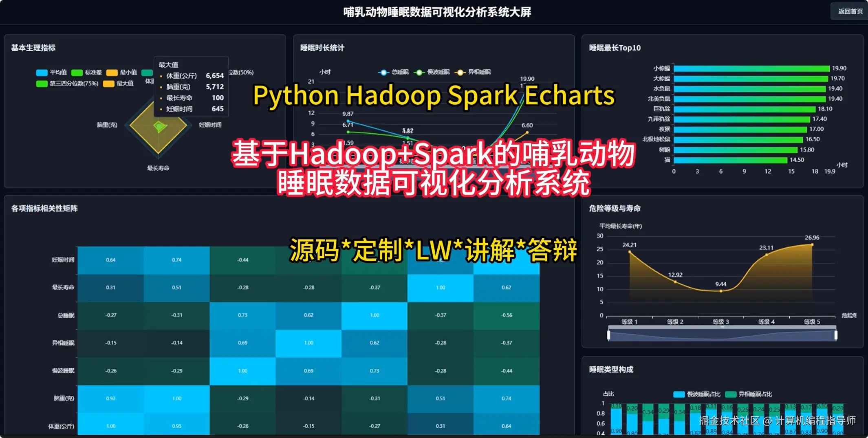
Task: Click the middle of the lifespan data zoom bar
Action: coord(722,335)
